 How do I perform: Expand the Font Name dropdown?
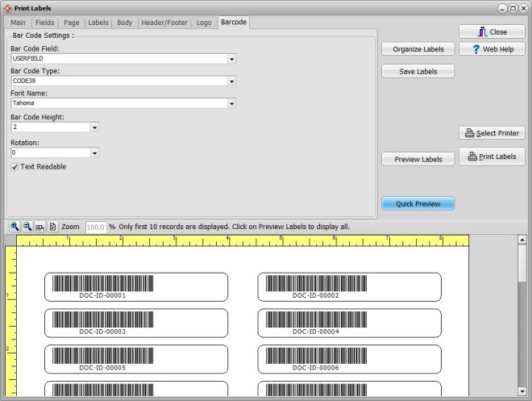tap(231, 103)
